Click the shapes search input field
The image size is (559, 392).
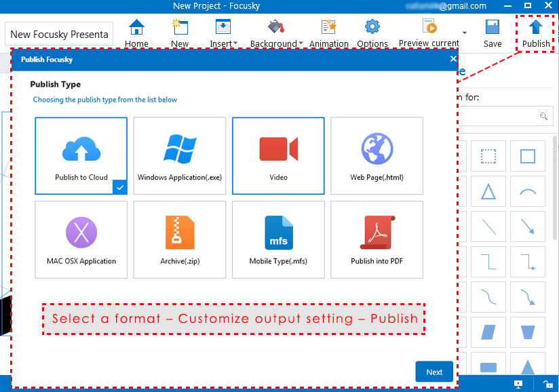point(505,116)
